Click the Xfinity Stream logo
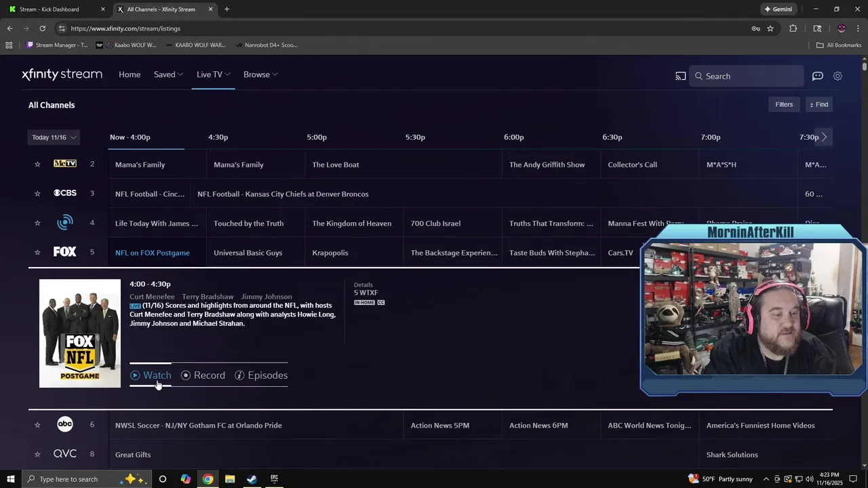Image resolution: width=868 pixels, height=488 pixels. pos(62,75)
